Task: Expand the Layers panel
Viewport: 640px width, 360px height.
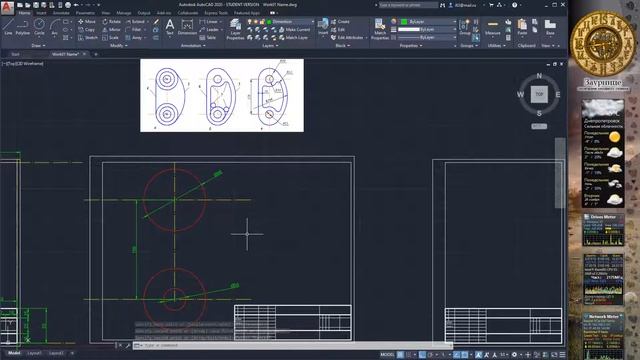Action: pos(270,46)
